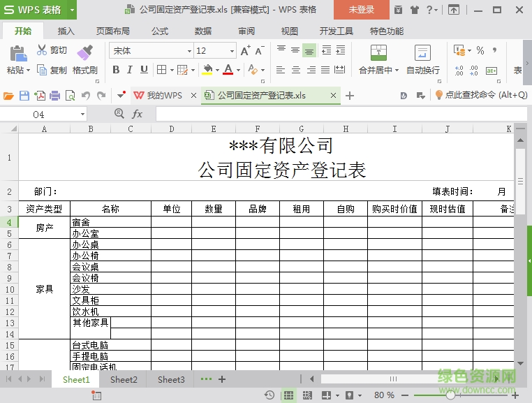Toggle top vertical alignment
Viewport: 532px width, 403px height.
[x=281, y=48]
